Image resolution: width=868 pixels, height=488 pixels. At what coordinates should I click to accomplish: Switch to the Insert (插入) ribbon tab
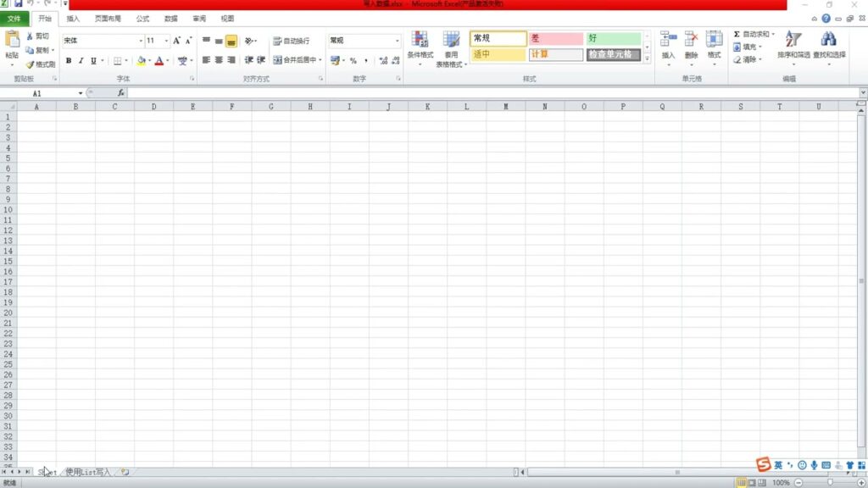[x=74, y=18]
